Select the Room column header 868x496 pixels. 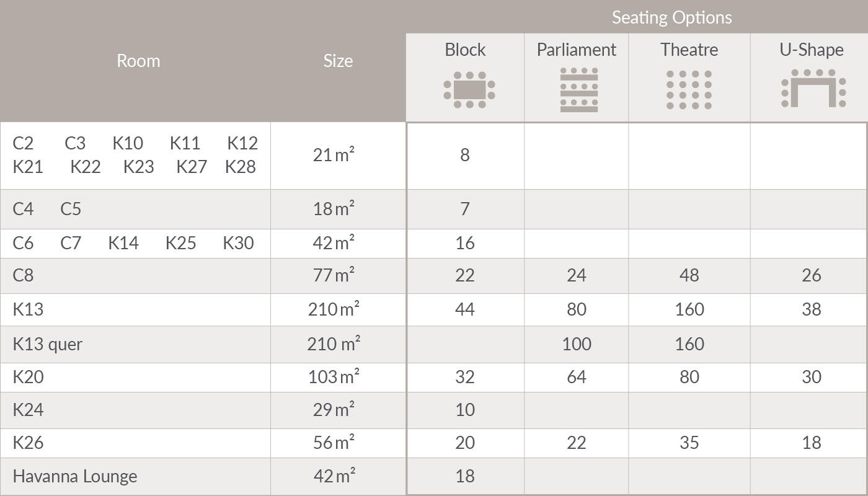[x=138, y=61]
